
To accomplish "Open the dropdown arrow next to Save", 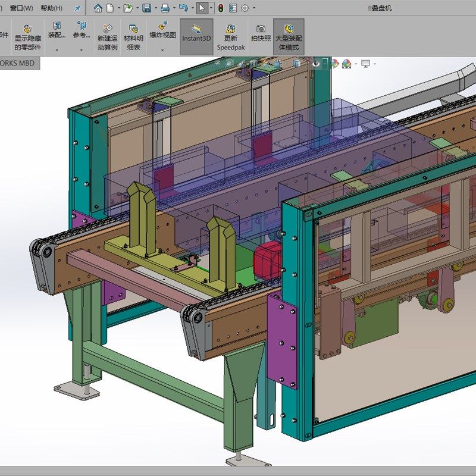I will click(x=155, y=8).
